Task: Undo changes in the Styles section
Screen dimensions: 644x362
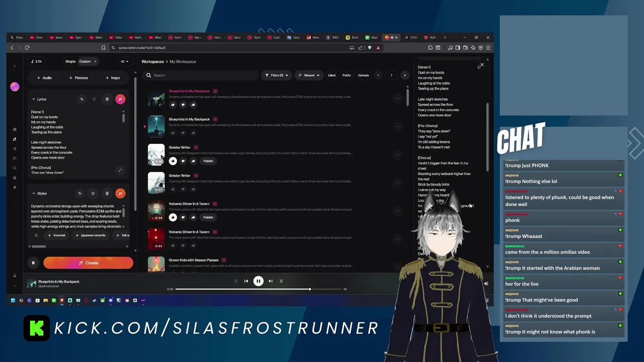Action: (79, 193)
